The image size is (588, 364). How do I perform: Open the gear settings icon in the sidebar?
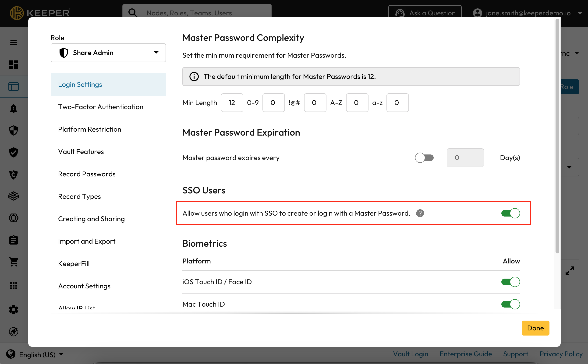(14, 310)
